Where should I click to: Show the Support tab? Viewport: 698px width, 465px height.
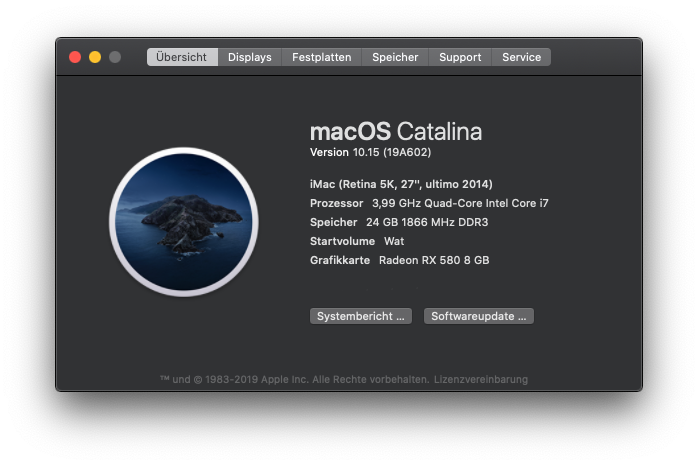pos(460,57)
